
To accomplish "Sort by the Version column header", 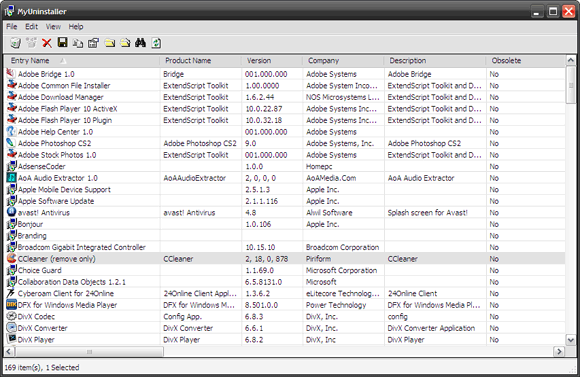I will point(272,61).
